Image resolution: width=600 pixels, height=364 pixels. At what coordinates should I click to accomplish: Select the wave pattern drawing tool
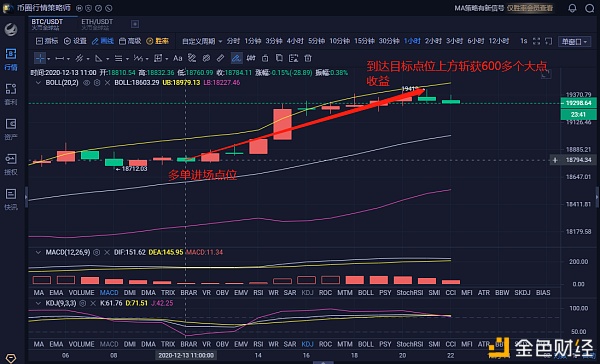(x=138, y=58)
